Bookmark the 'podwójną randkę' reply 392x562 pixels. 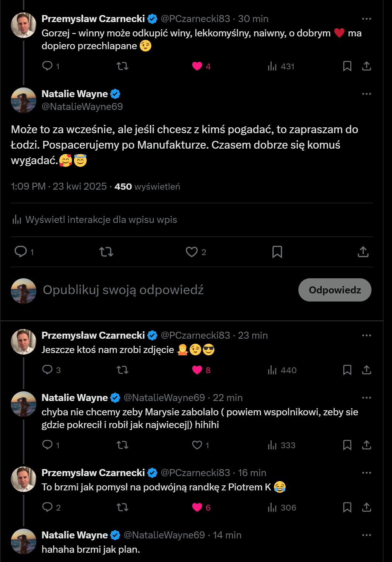347,507
